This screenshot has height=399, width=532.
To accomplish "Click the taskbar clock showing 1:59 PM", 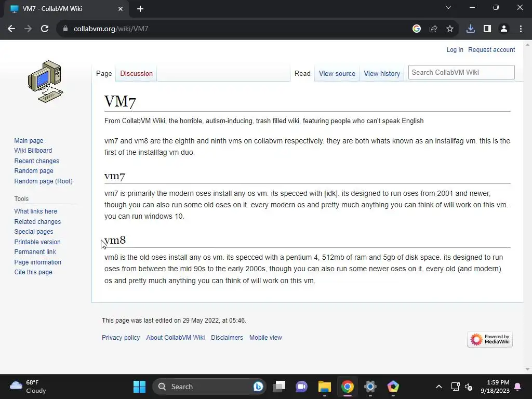I will point(495,387).
